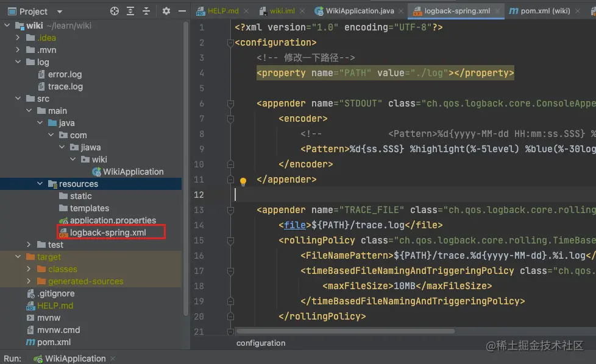Fold the rollingPolicy block at line 15
Screen dimensions: 596x364
(230, 240)
